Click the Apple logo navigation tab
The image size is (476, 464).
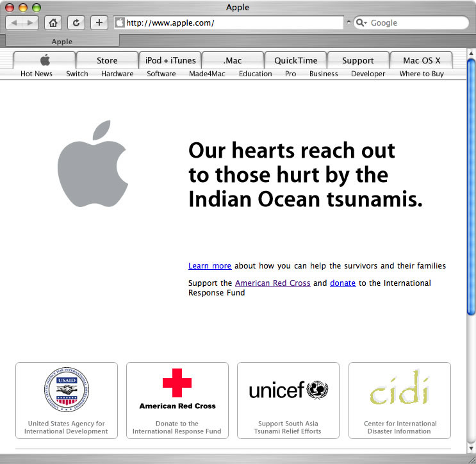45,60
